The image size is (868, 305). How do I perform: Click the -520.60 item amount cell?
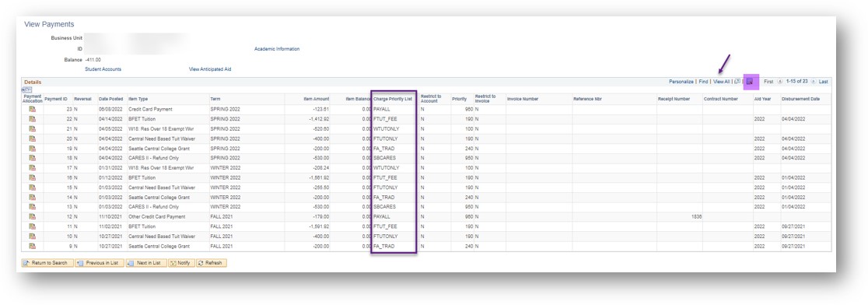point(321,129)
